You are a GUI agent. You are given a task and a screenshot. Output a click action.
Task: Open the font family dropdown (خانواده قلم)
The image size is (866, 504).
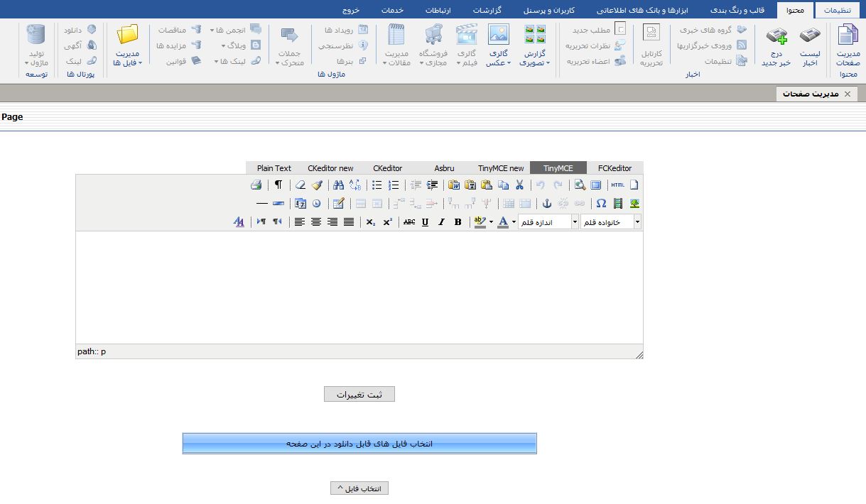pos(611,222)
